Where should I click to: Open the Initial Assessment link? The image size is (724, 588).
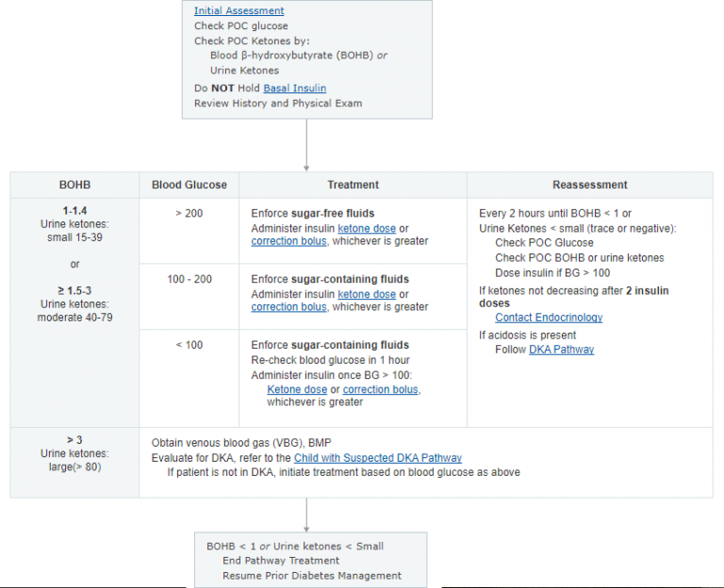click(239, 11)
